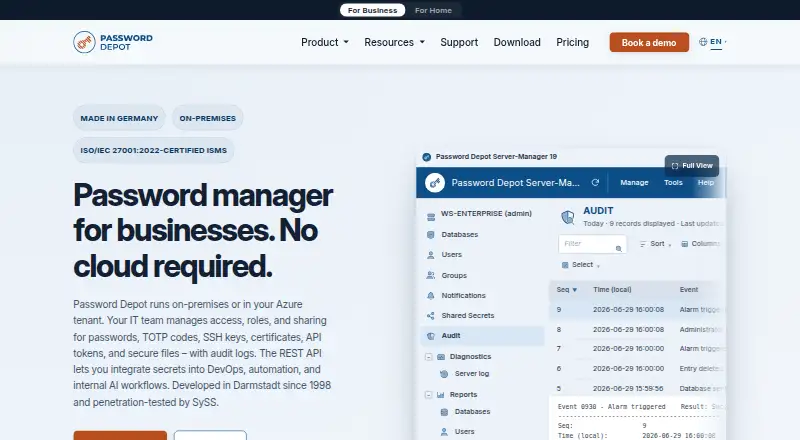Click the Password Depot logo
This screenshot has height=440, width=800.
[x=113, y=42]
